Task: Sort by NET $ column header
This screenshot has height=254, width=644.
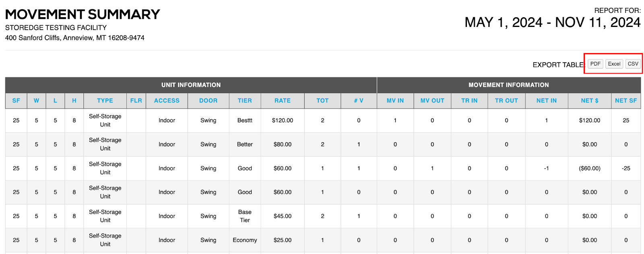Action: tap(590, 101)
